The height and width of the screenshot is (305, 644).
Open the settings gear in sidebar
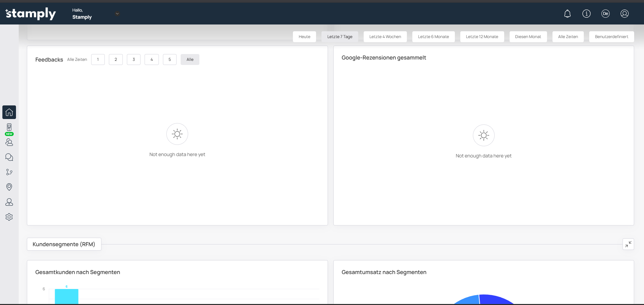[x=9, y=217]
